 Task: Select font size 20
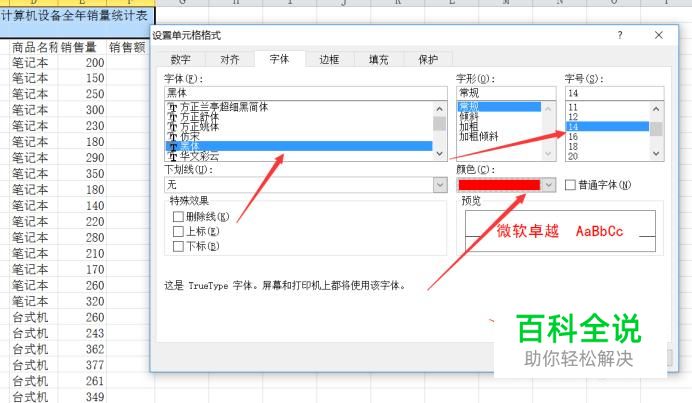pos(608,156)
